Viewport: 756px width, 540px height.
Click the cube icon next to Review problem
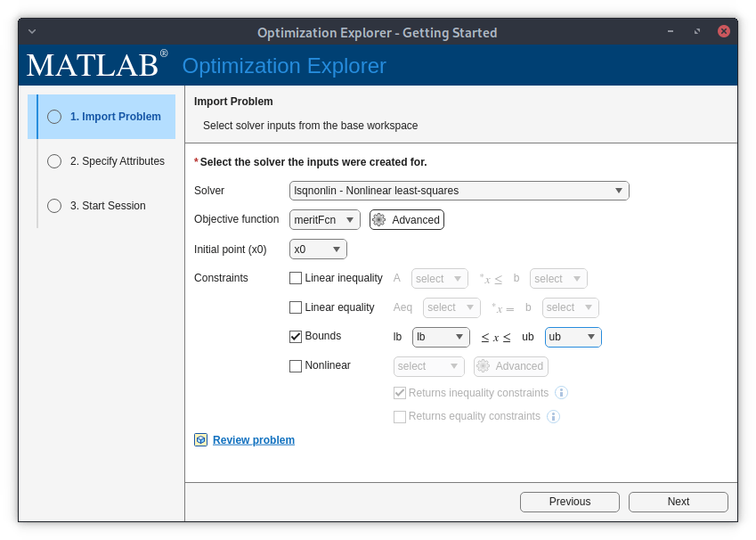200,439
